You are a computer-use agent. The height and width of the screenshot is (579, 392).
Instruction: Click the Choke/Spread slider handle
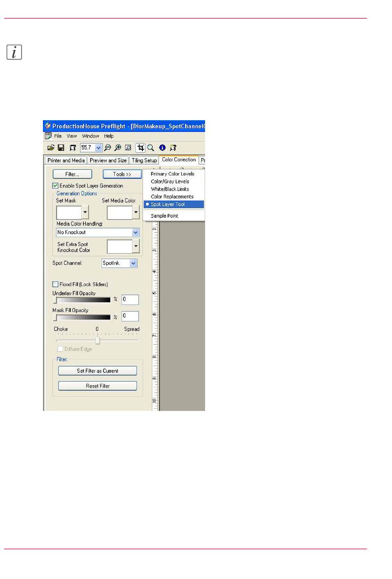[98, 340]
